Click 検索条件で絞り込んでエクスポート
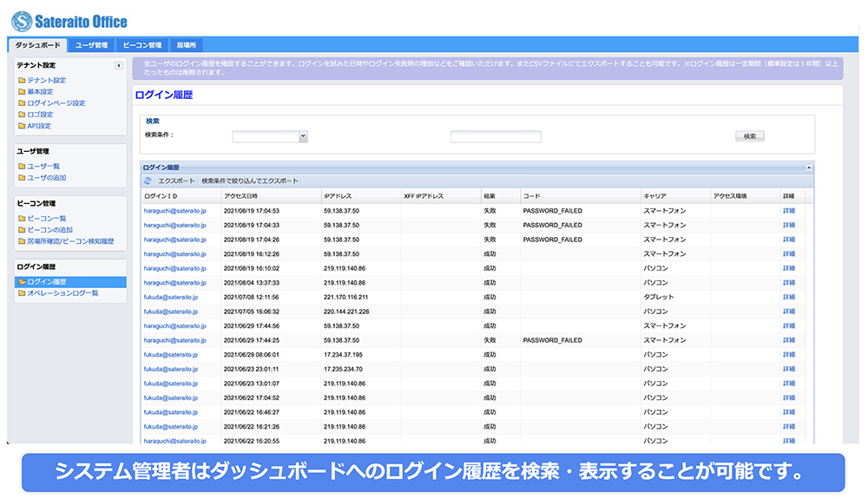Viewport: 868px width, 499px height. [249, 181]
